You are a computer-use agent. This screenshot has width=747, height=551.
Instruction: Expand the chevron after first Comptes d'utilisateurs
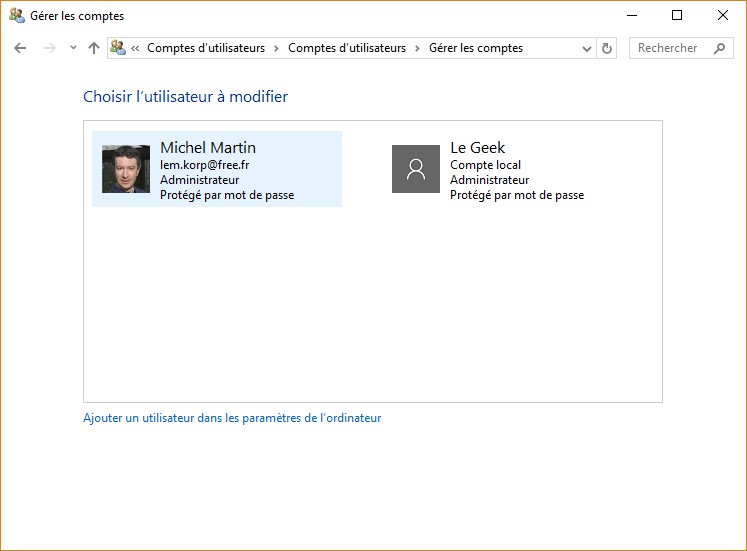(276, 48)
